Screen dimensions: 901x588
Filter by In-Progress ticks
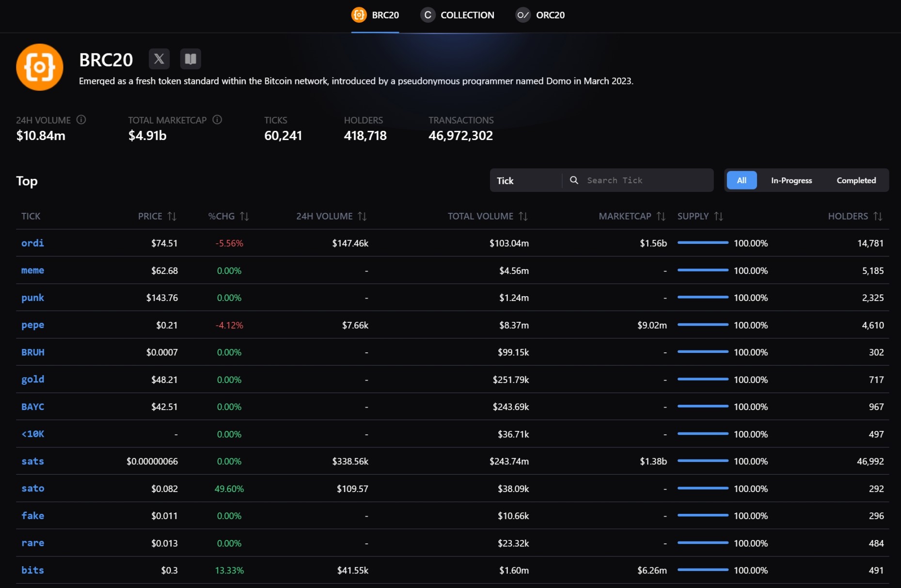pyautogui.click(x=791, y=180)
